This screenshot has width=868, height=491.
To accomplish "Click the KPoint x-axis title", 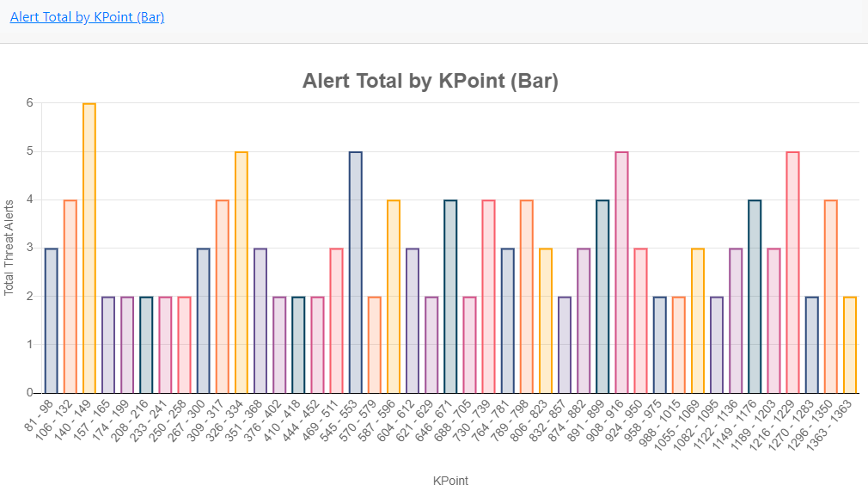I will [450, 481].
